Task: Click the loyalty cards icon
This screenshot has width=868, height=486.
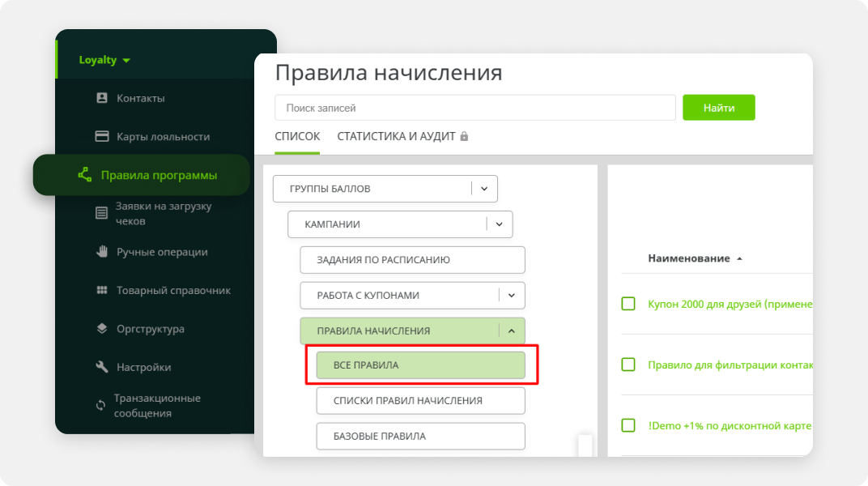Action: pyautogui.click(x=102, y=136)
